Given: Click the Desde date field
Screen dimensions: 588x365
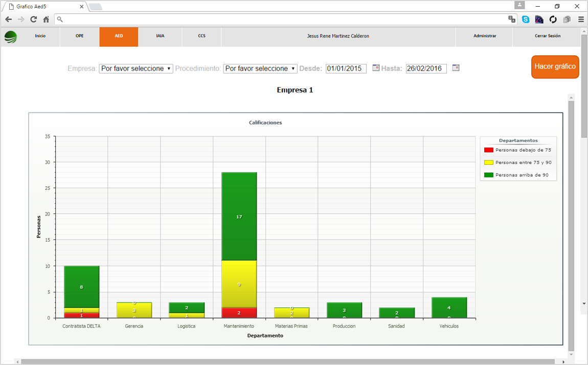Looking at the screenshot, I should coord(346,69).
